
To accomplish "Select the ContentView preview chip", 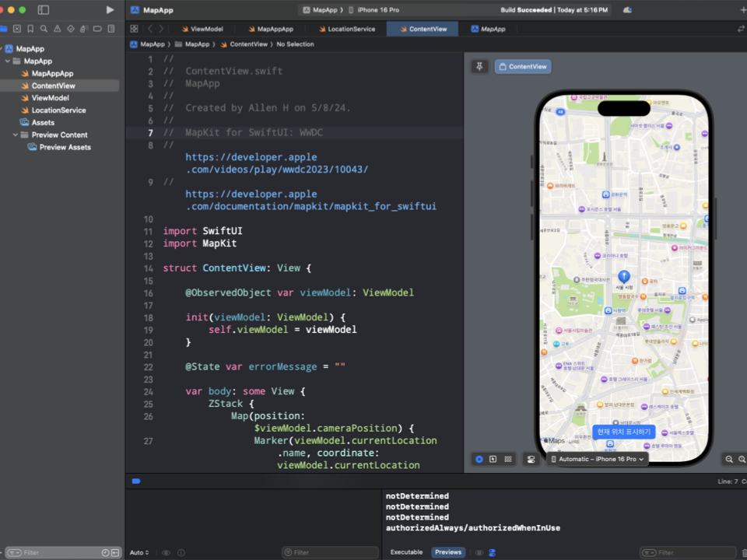I will click(x=523, y=67).
